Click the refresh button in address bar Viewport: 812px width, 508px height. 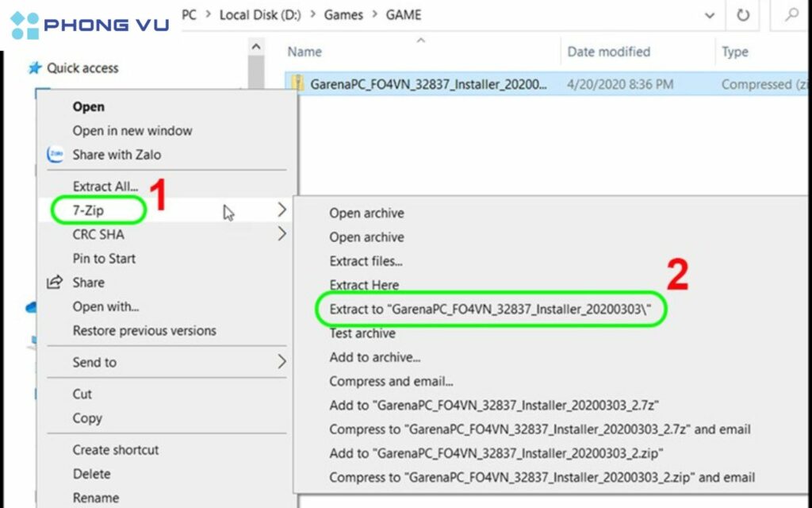[x=743, y=15]
